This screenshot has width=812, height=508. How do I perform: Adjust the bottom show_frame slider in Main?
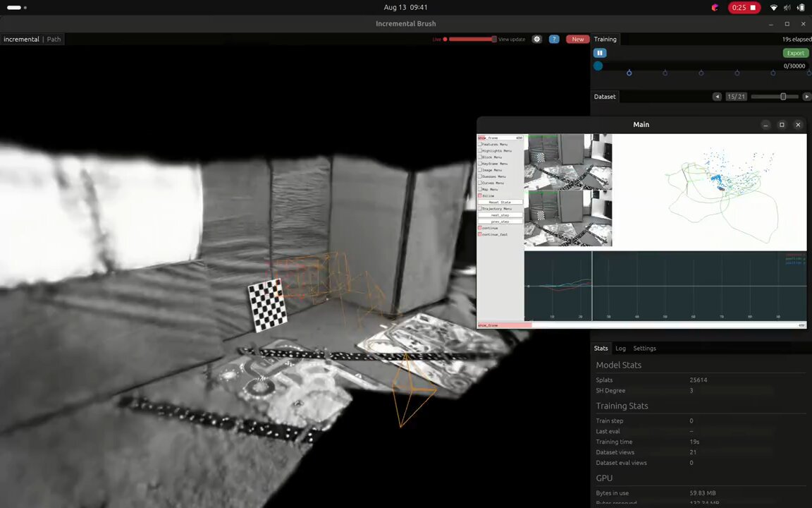641,325
